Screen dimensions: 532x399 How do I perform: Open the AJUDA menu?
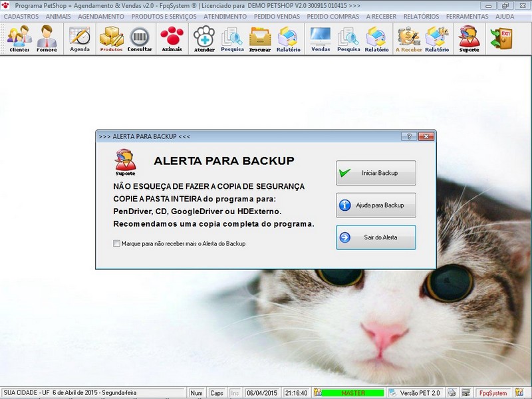click(x=505, y=16)
